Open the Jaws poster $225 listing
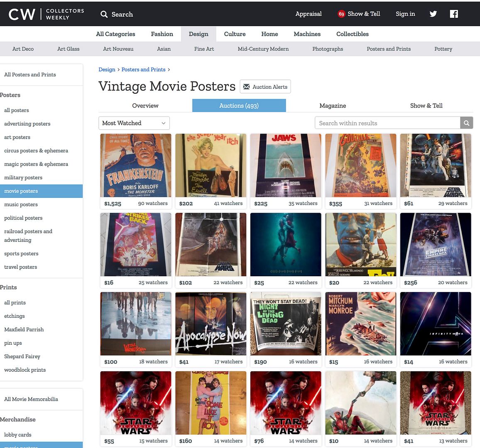Viewport: 480px width, 448px height. click(x=286, y=171)
